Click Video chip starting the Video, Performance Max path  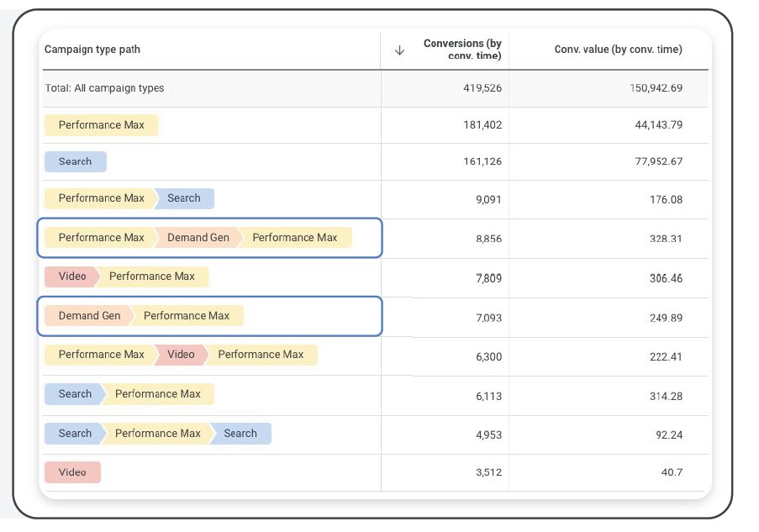tap(72, 277)
